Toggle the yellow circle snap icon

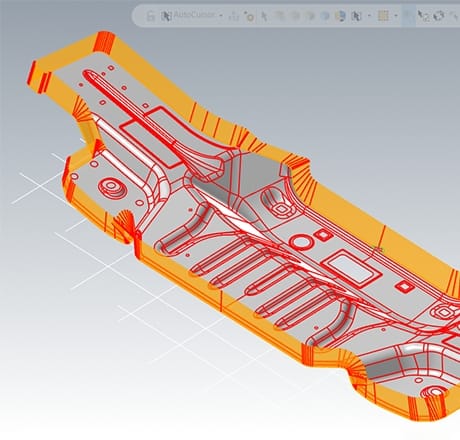[x=249, y=16]
